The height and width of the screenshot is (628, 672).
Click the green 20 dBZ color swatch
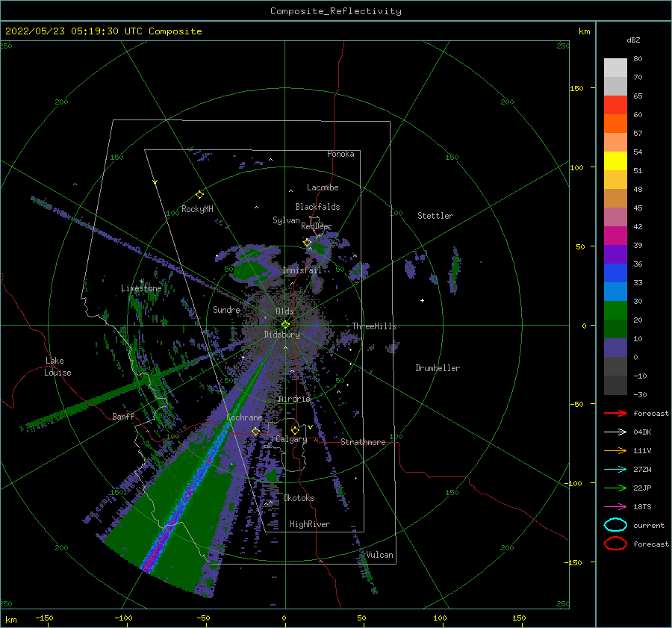(615, 310)
